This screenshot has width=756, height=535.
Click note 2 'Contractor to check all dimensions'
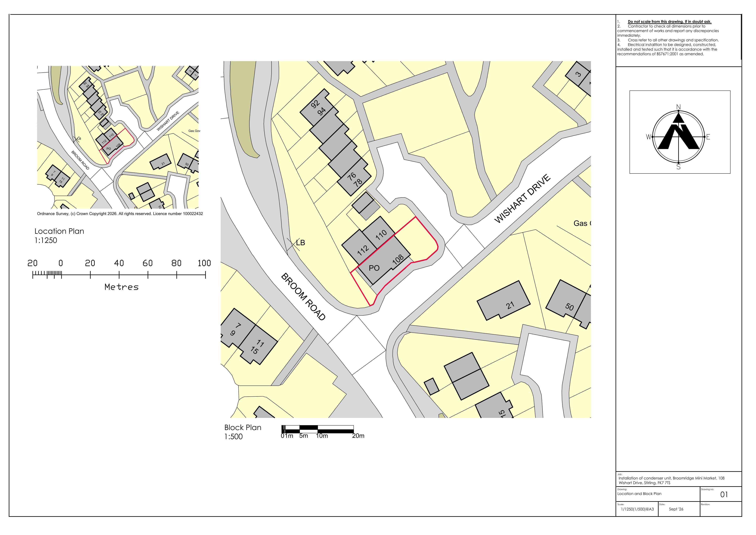point(668,31)
